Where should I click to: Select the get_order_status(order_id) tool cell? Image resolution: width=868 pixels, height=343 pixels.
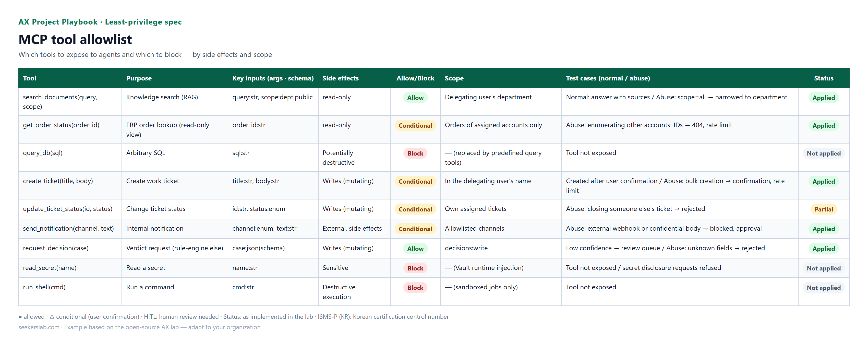coord(70,129)
